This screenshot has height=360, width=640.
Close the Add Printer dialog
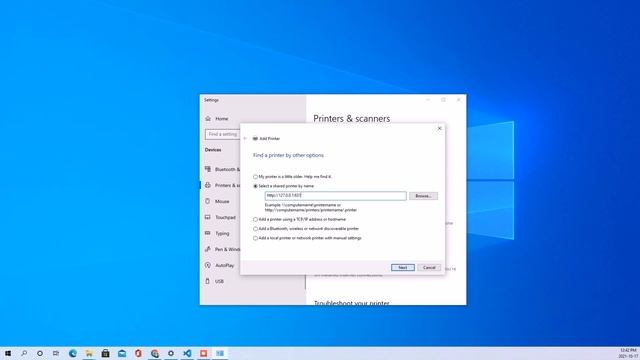tap(440, 128)
